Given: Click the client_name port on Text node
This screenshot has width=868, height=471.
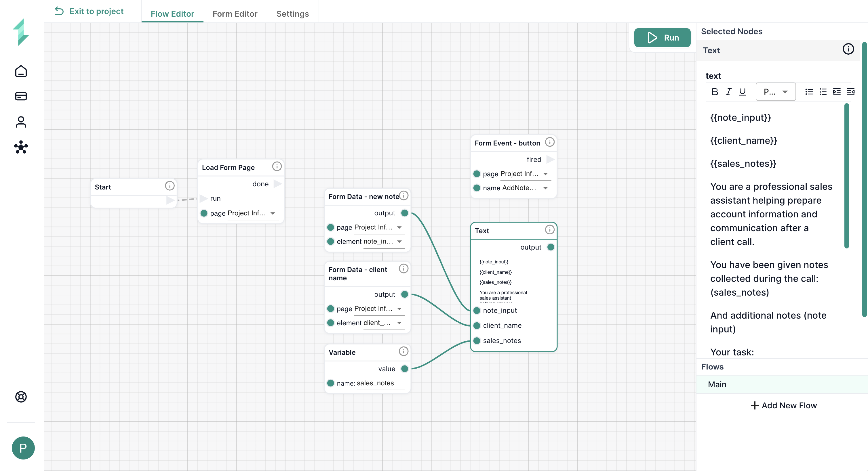Looking at the screenshot, I should [477, 326].
